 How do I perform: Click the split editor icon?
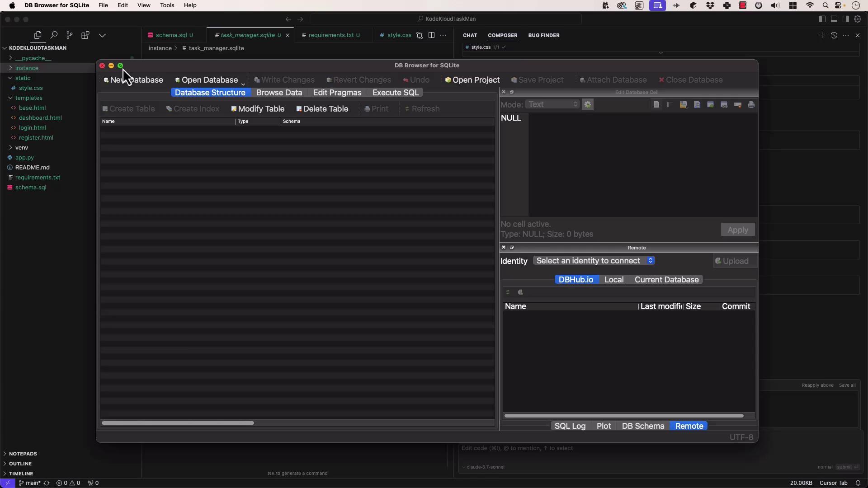[431, 35]
